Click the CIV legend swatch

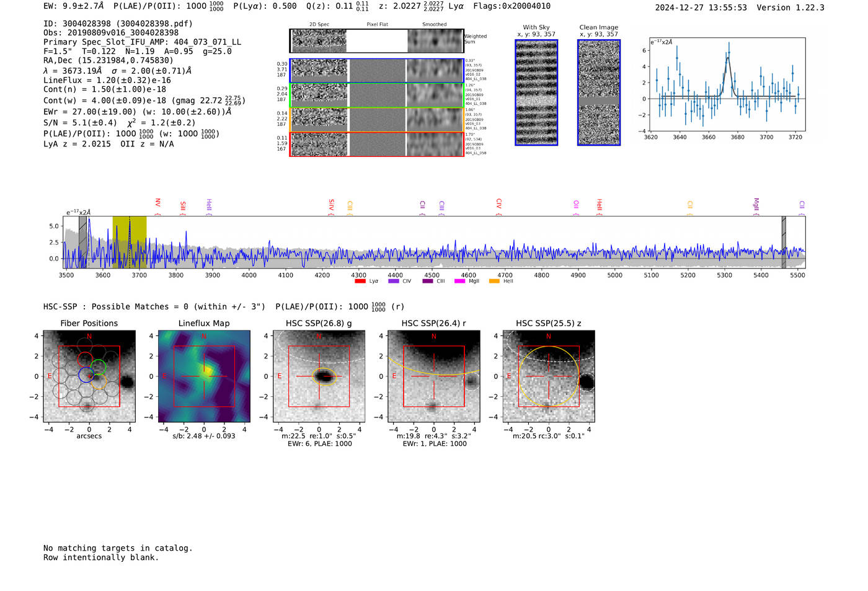tap(394, 281)
